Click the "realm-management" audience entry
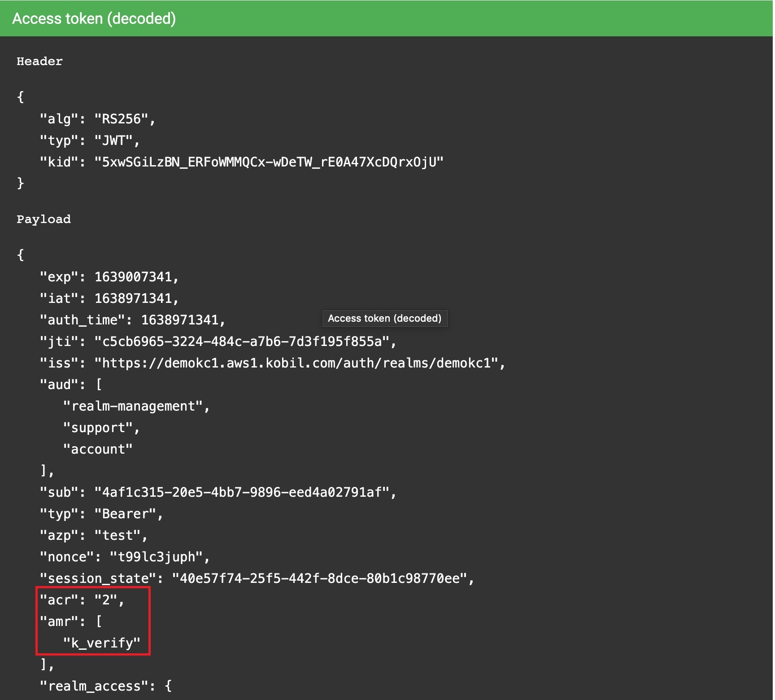775x700 pixels. [x=136, y=406]
